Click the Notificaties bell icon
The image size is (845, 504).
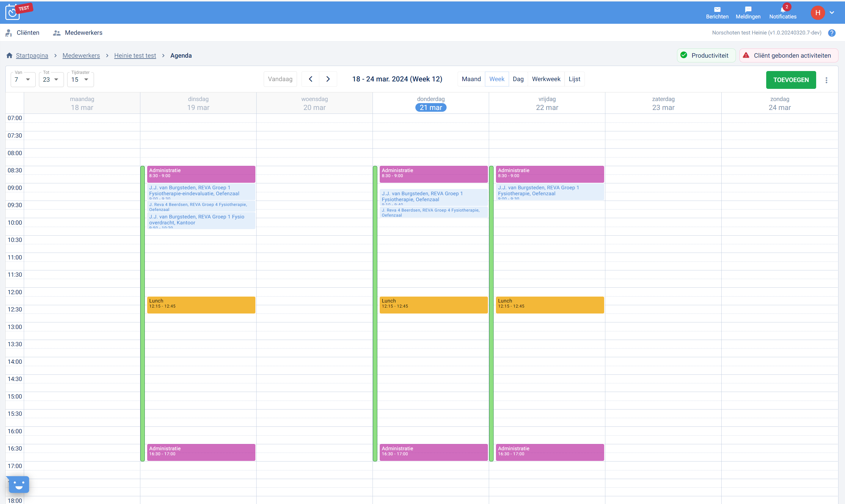pos(783,10)
